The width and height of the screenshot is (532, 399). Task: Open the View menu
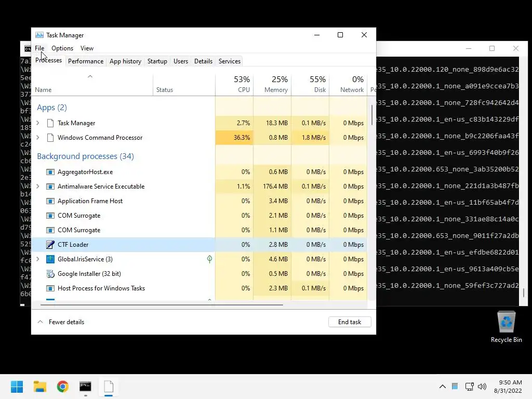[87, 48]
